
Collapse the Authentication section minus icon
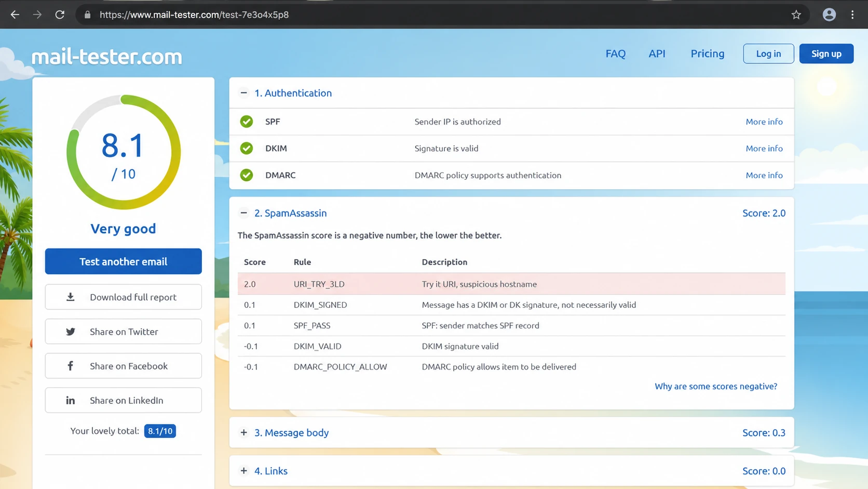point(243,93)
